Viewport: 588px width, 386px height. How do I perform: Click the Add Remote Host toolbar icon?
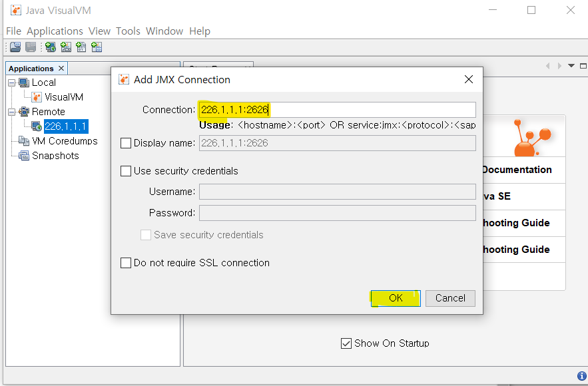50,47
